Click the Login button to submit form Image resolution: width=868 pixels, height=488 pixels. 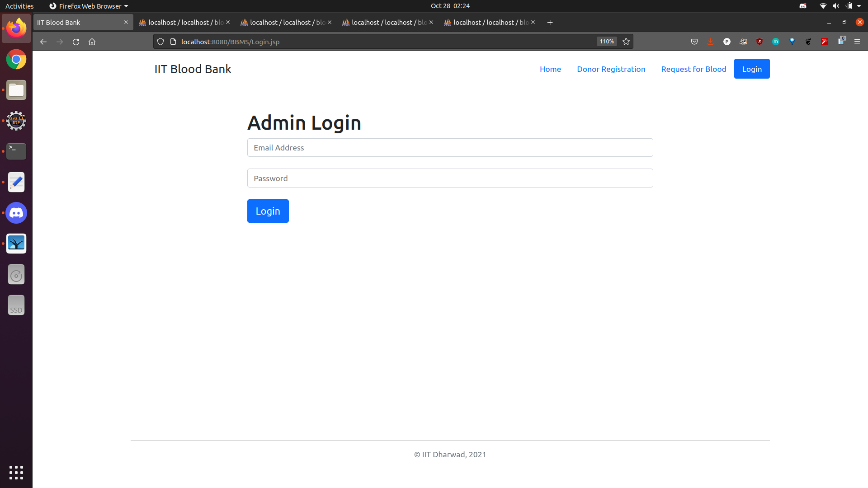(x=268, y=211)
